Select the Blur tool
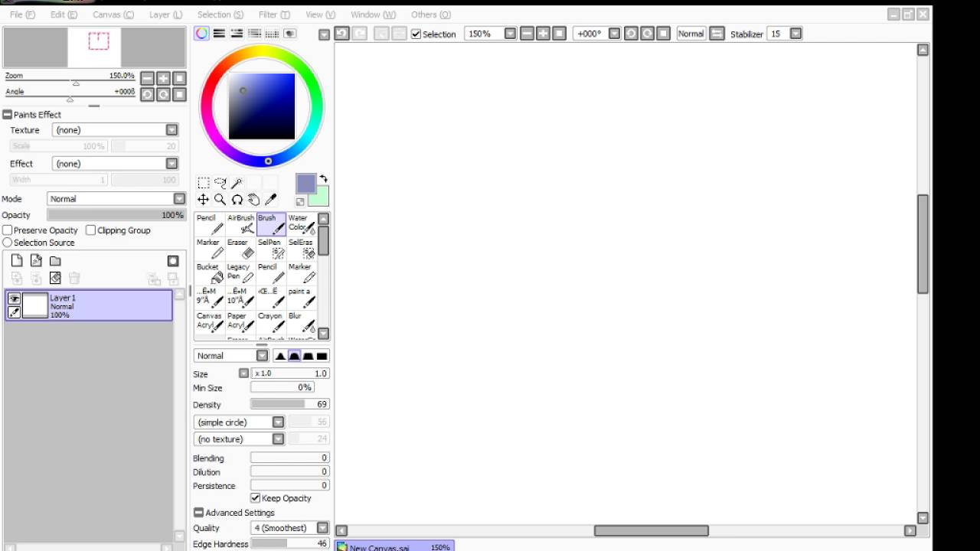 click(302, 322)
